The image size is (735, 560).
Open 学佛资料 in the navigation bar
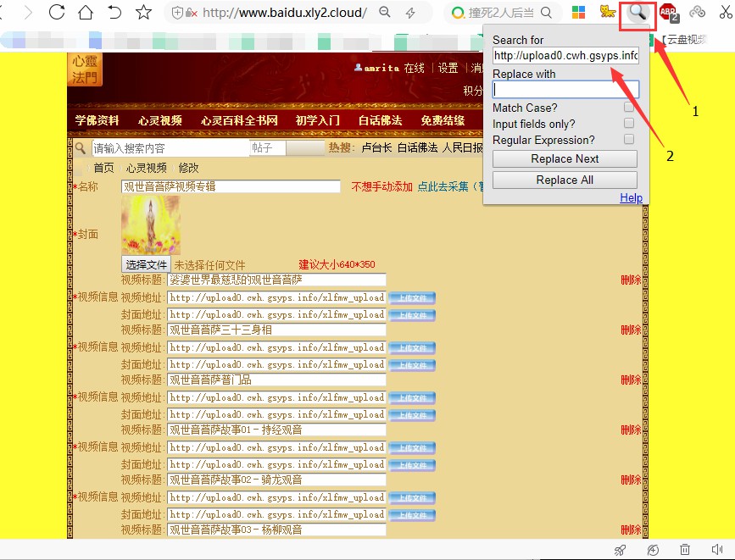[97, 120]
